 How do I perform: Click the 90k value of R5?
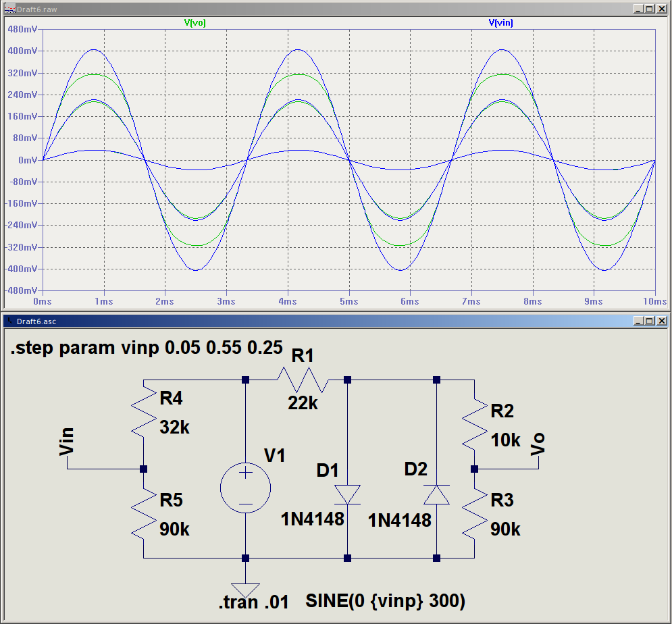[174, 529]
